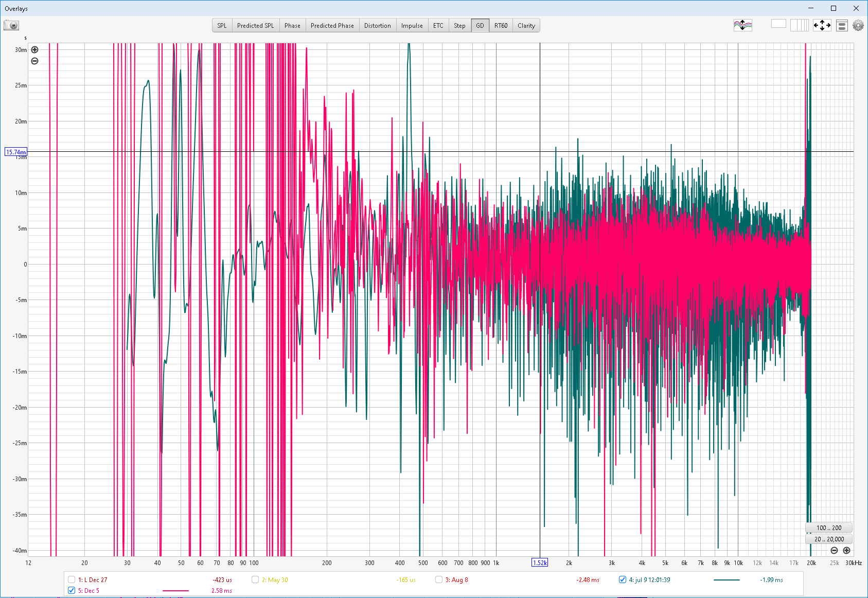Viewport: 868px width, 598px height.
Task: Click the teal jul 9 trace line sample
Action: [727, 580]
